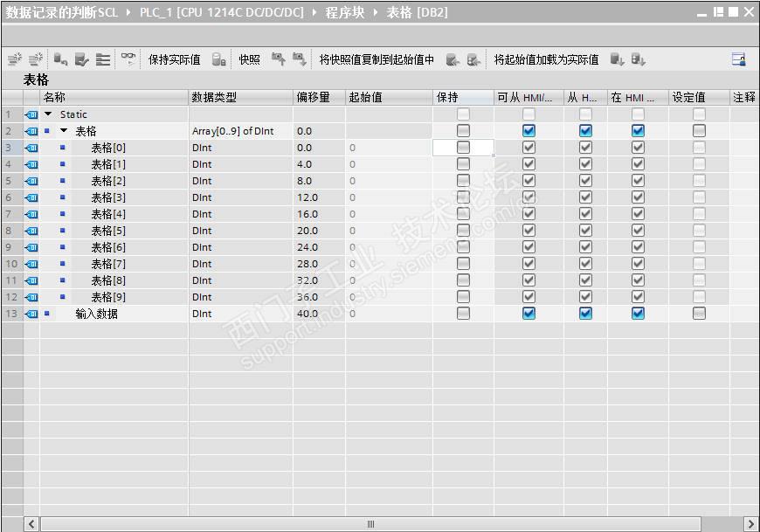
Task: Click the 快照 toolbar button
Action: click(249, 59)
